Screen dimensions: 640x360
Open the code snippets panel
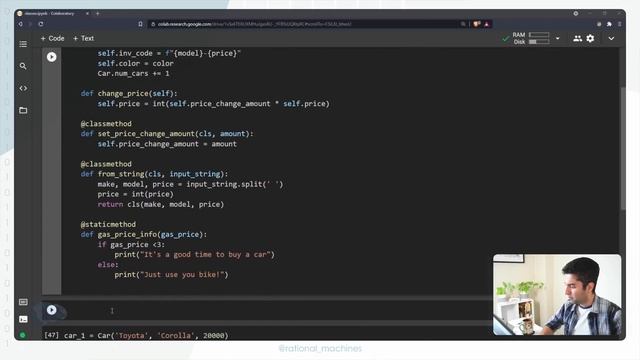[23, 88]
